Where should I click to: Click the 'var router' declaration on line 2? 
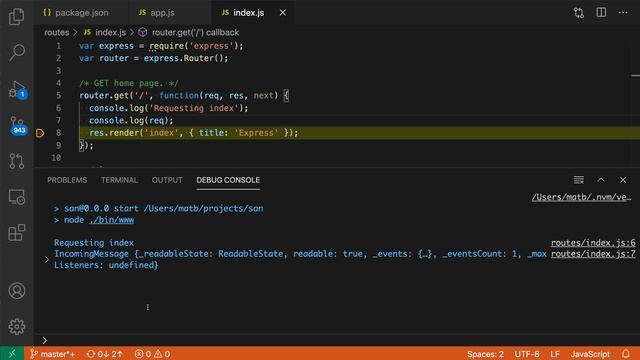[x=153, y=58]
